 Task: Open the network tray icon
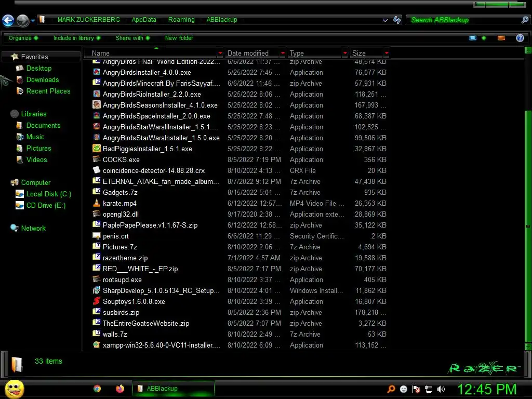(x=429, y=389)
